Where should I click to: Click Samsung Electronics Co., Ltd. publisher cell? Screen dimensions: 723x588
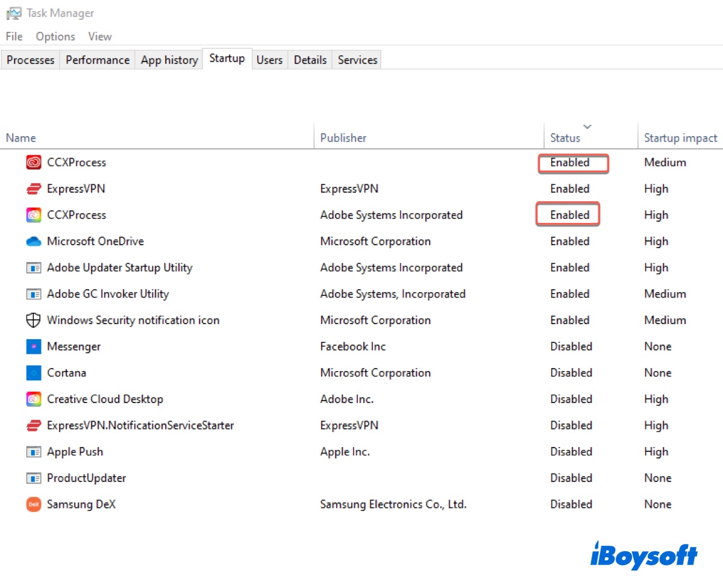click(393, 504)
